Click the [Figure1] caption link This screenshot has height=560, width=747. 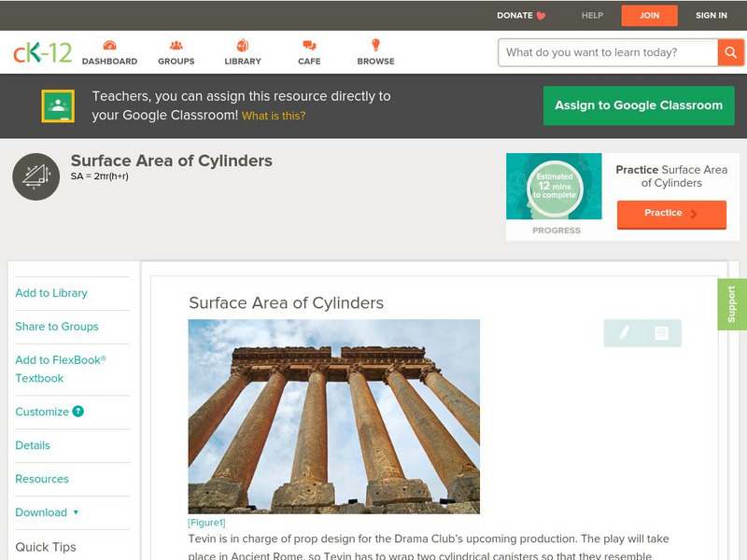206,523
